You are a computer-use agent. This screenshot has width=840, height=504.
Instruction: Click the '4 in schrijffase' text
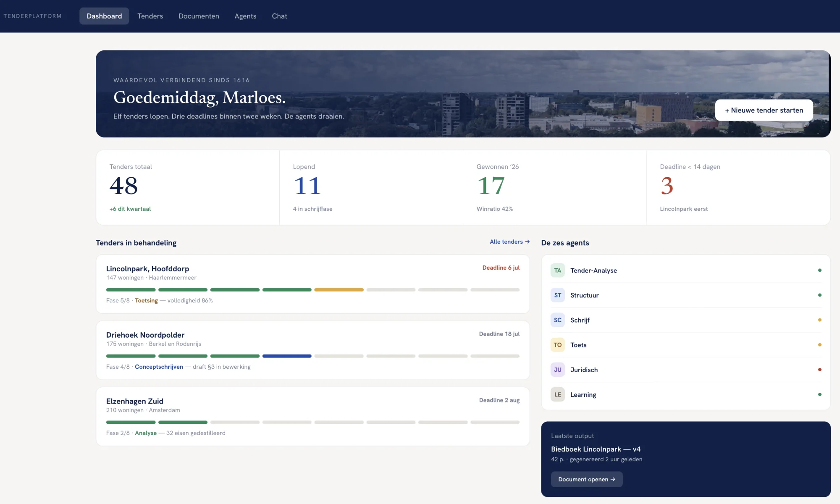click(312, 209)
